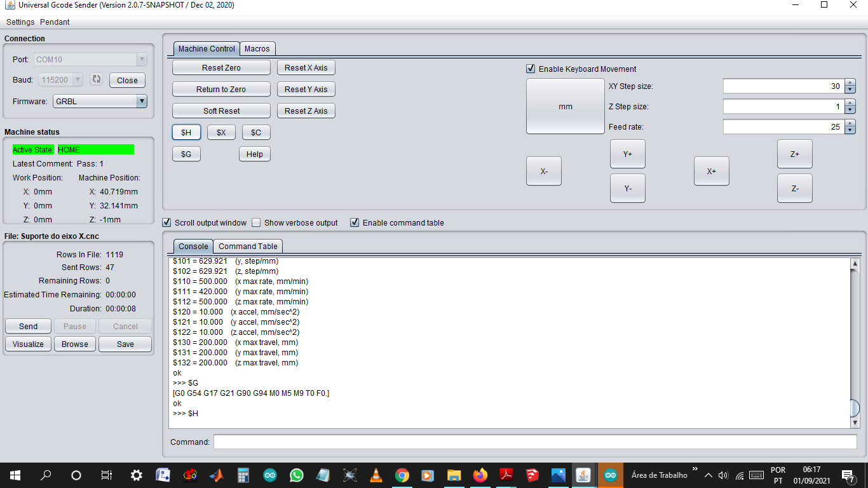Image resolution: width=868 pixels, height=488 pixels.
Task: Close the connection with Close button
Action: 127,80
